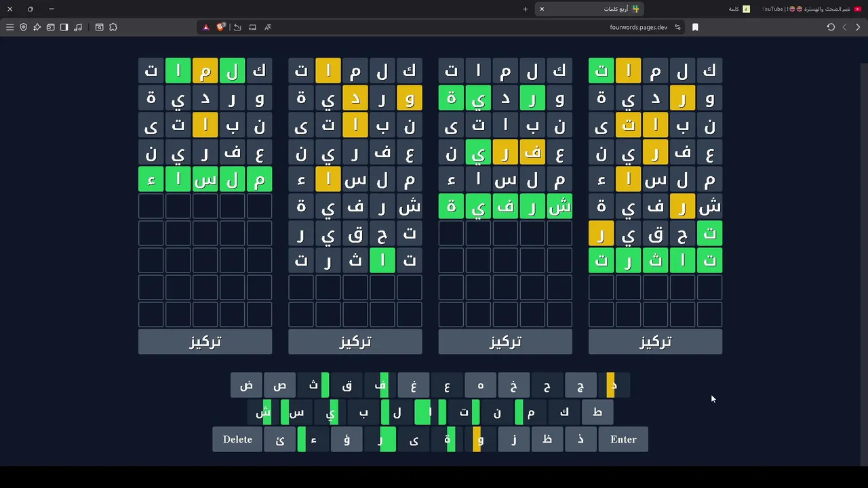The image size is (868, 488).
Task: Close the أربع كلمات tab
Action: pos(542,9)
